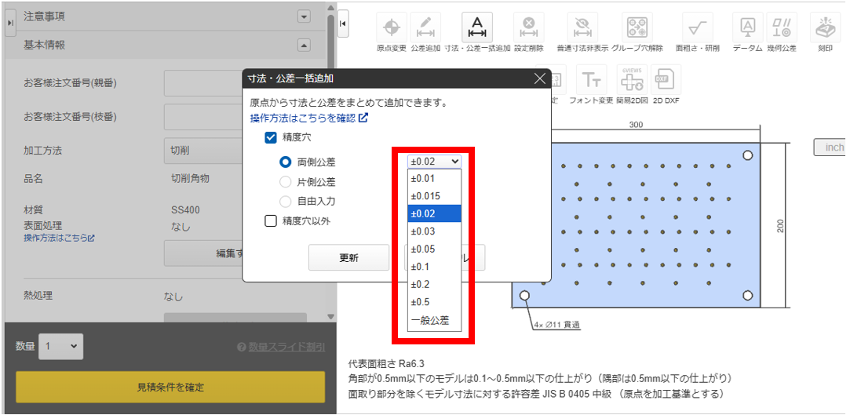Image resolution: width=850 pixels, height=416 pixels.
Task: Click the 寸法・公差一括追加 toolbar icon
Action: click(x=477, y=26)
